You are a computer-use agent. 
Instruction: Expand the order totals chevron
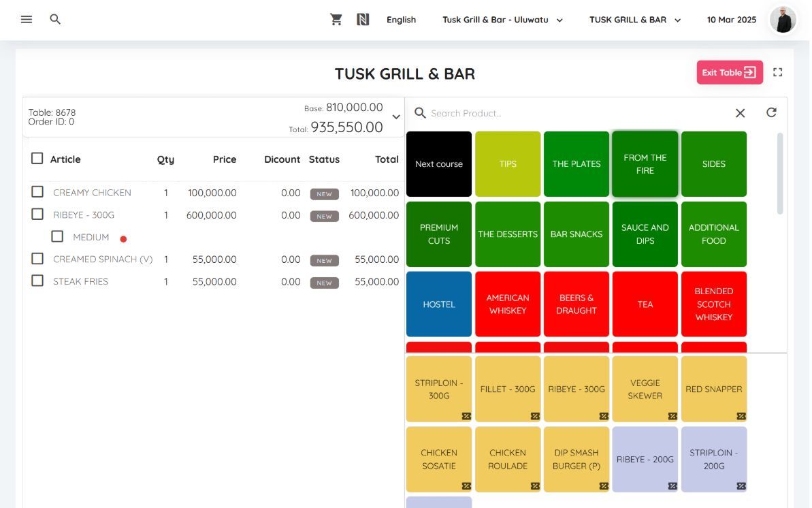pyautogui.click(x=396, y=117)
